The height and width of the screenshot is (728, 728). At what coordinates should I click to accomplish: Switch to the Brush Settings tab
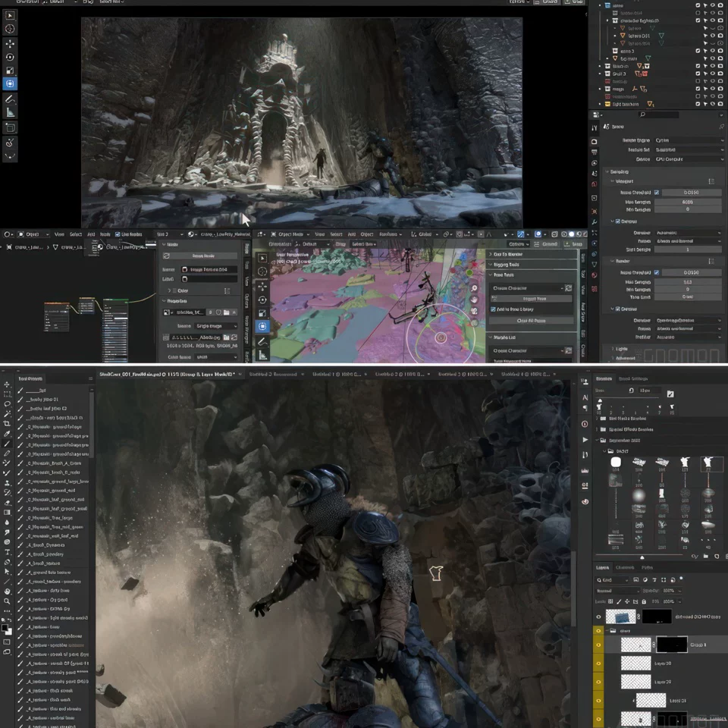pyautogui.click(x=632, y=379)
